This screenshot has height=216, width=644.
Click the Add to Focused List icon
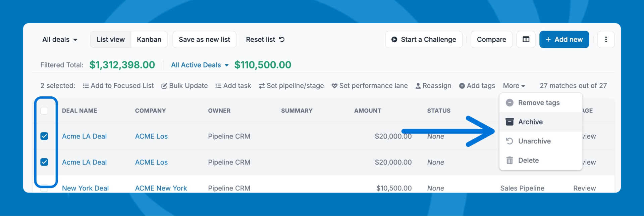point(86,86)
